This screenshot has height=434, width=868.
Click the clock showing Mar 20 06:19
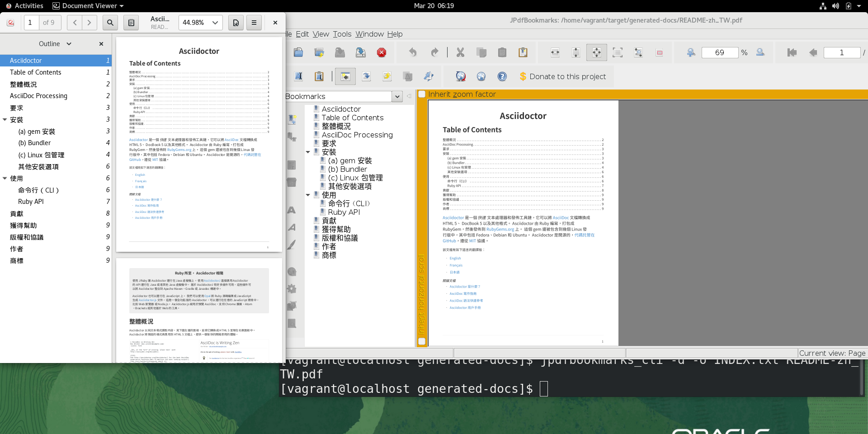434,6
